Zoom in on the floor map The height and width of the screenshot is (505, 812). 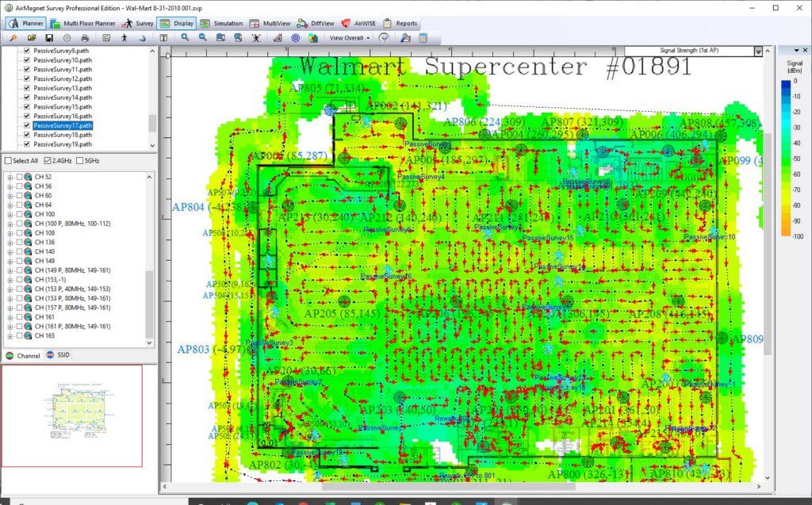[x=185, y=38]
